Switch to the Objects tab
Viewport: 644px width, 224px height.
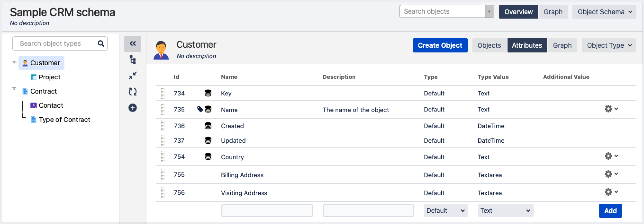(x=489, y=45)
